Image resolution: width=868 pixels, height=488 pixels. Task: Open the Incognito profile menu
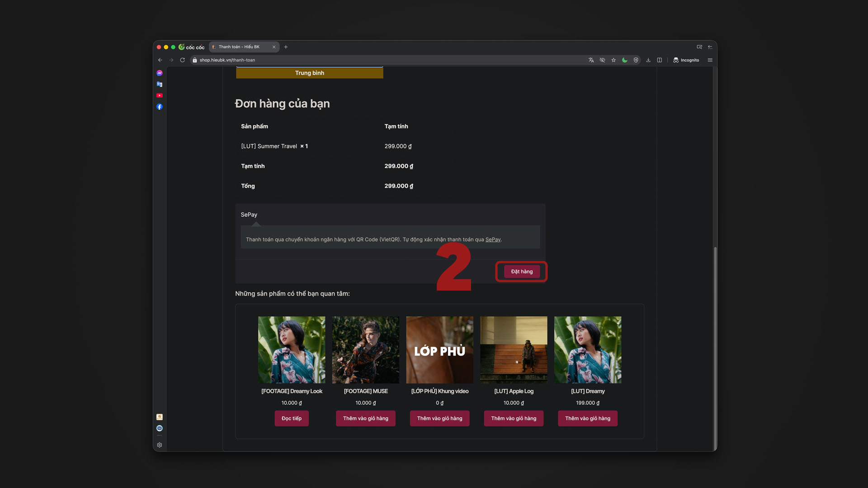point(686,60)
